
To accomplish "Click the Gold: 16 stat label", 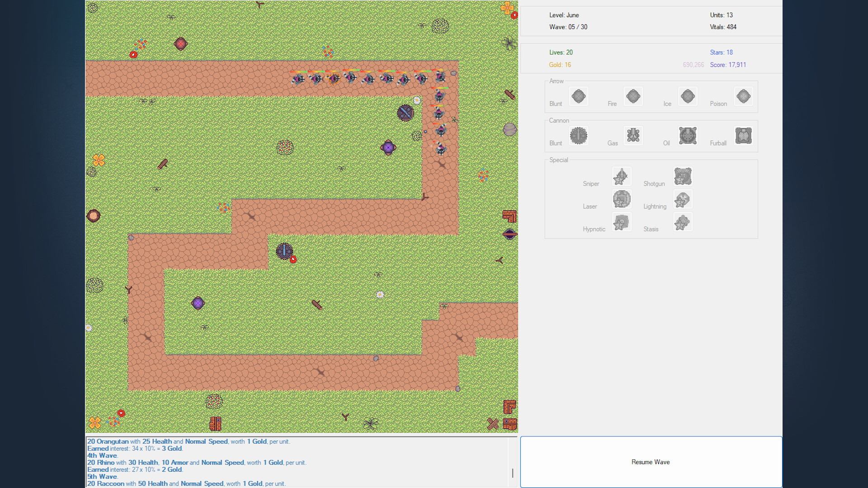I will point(560,65).
